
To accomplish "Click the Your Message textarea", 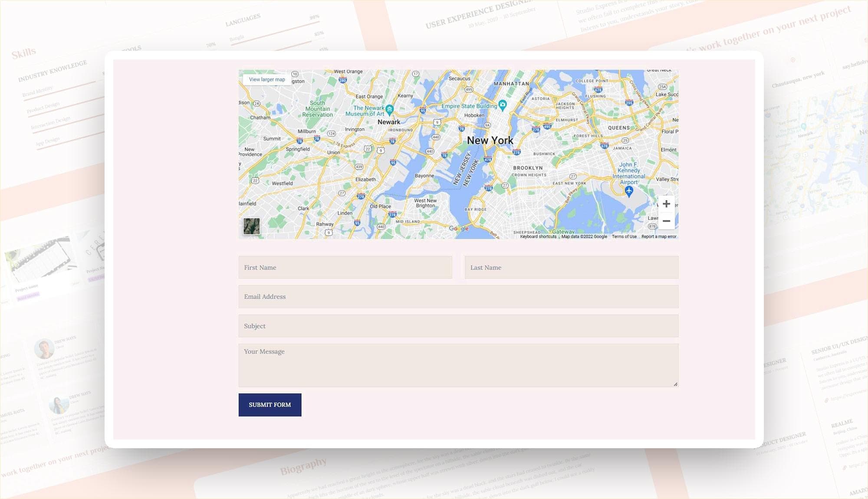I will coord(458,365).
